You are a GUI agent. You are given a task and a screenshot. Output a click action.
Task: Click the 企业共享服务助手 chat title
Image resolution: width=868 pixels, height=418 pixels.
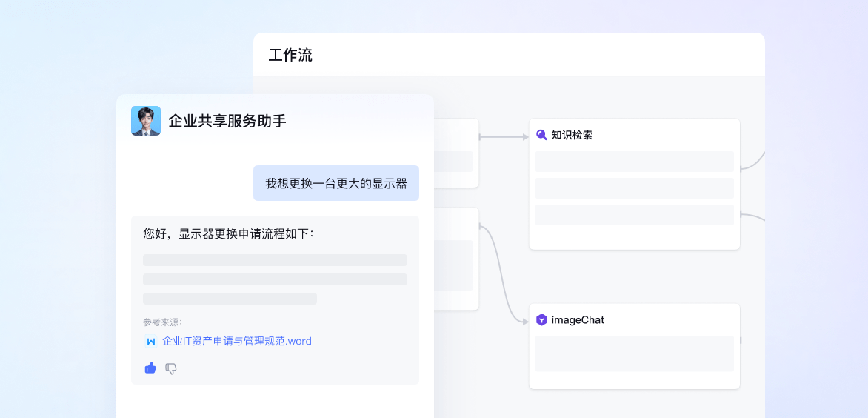pyautogui.click(x=227, y=121)
